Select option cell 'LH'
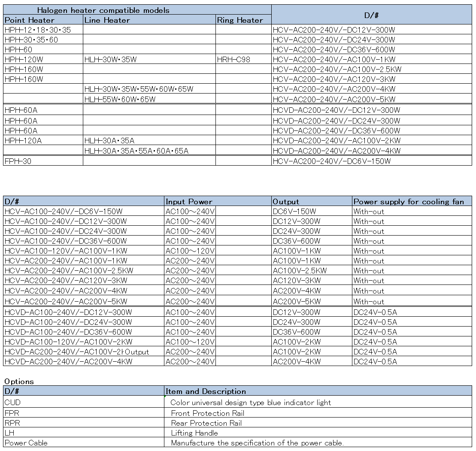The image size is (476, 451). (83, 433)
